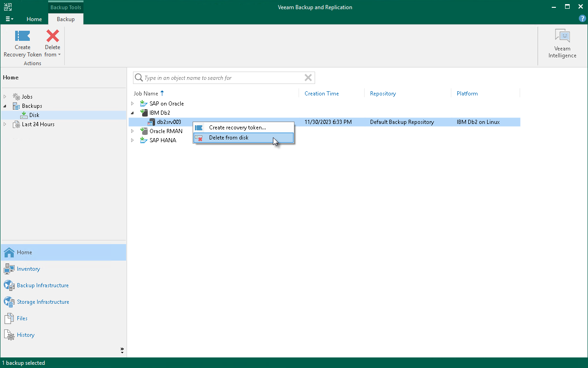588x368 pixels.
Task: Go to History view label
Action: 26,335
